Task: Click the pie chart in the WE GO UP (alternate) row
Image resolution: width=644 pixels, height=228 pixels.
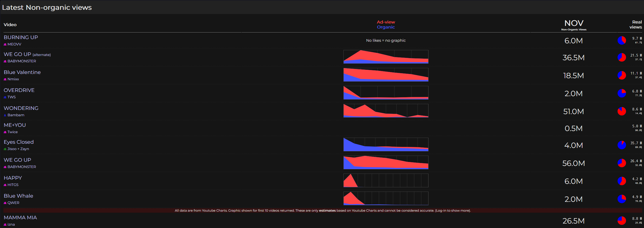Action: pyautogui.click(x=622, y=57)
